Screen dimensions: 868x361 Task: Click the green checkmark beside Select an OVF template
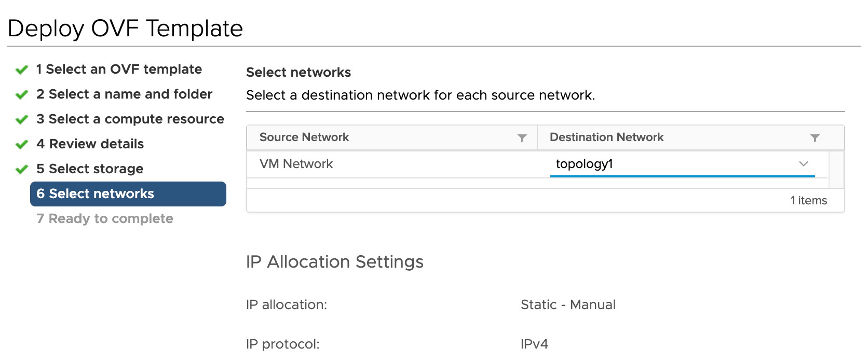(22, 69)
